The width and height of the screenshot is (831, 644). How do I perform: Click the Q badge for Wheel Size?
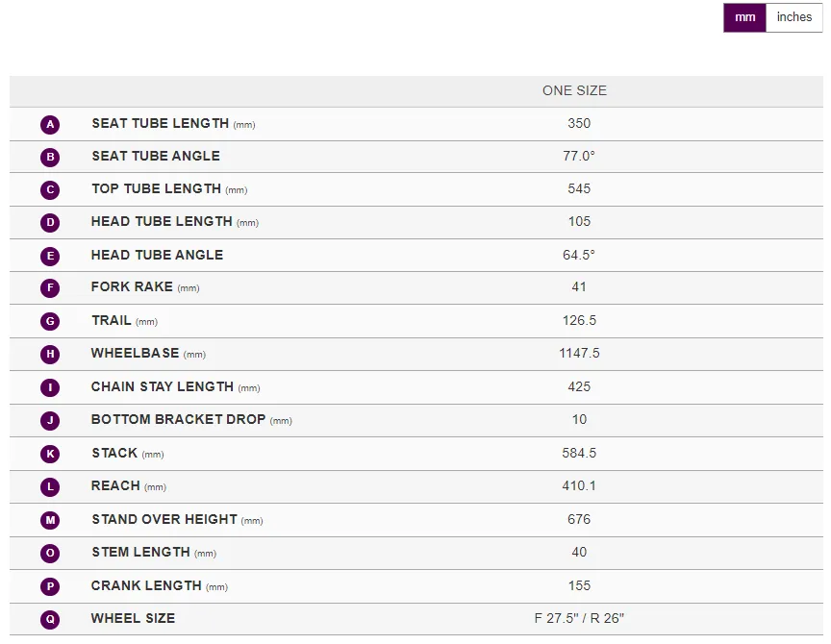(50, 619)
